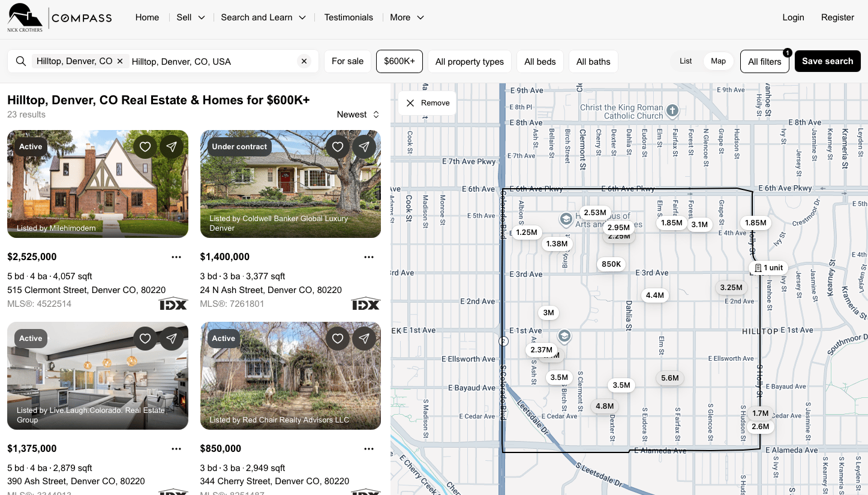Open the Login link
This screenshot has width=868, height=495.
pos(793,17)
